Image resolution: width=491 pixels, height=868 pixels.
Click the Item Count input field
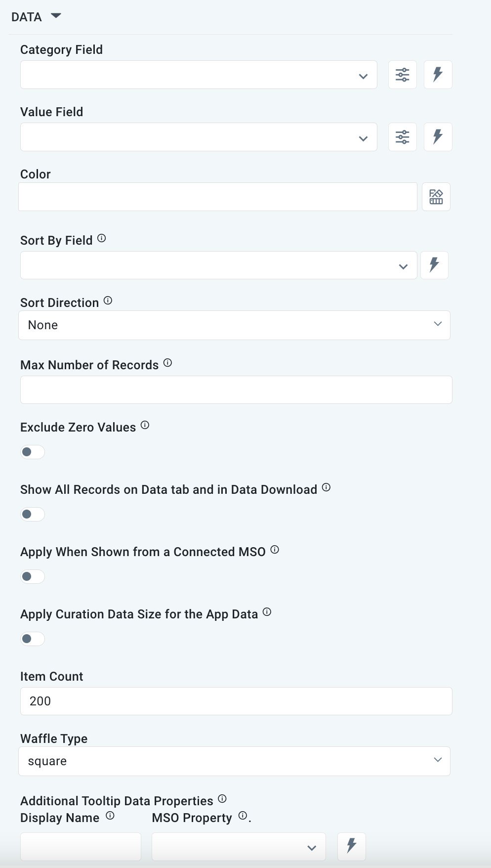pos(236,701)
